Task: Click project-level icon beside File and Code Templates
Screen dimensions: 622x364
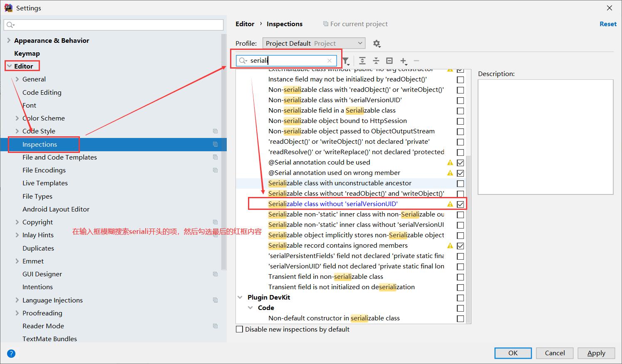Action: pos(215,157)
